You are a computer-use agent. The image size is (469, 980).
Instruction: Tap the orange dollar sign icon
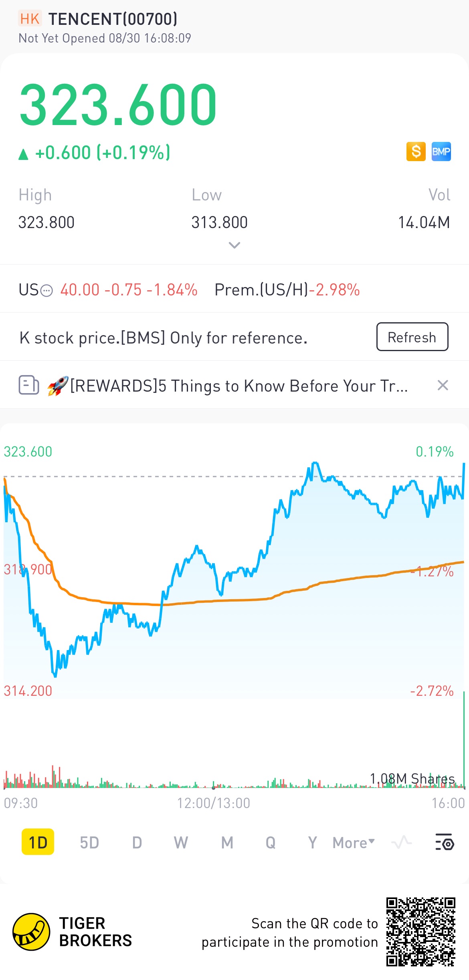[416, 152]
